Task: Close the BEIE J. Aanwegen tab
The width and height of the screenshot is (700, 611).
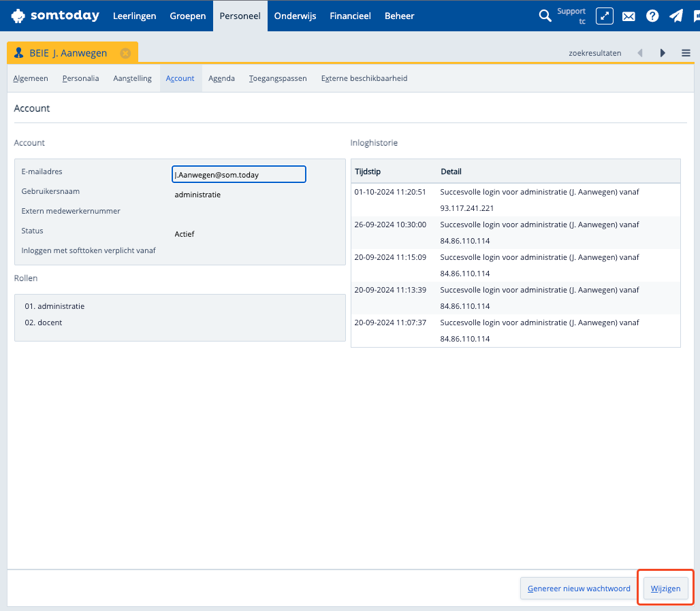Action: click(125, 53)
